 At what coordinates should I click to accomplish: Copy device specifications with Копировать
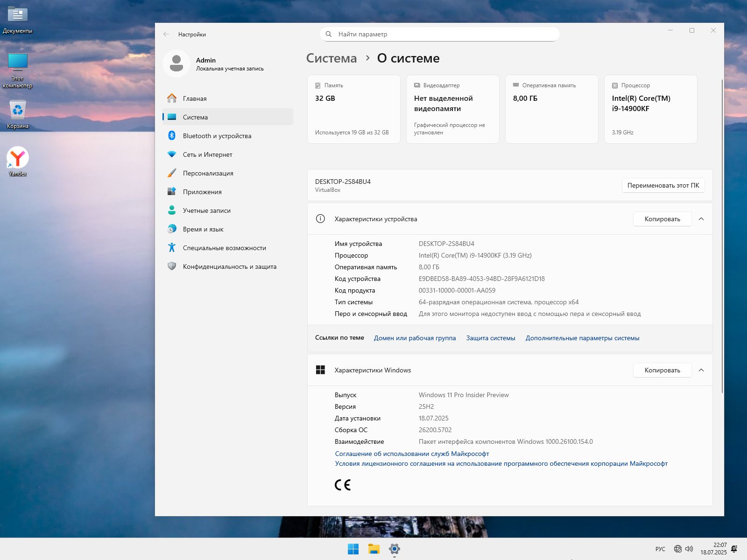662,219
